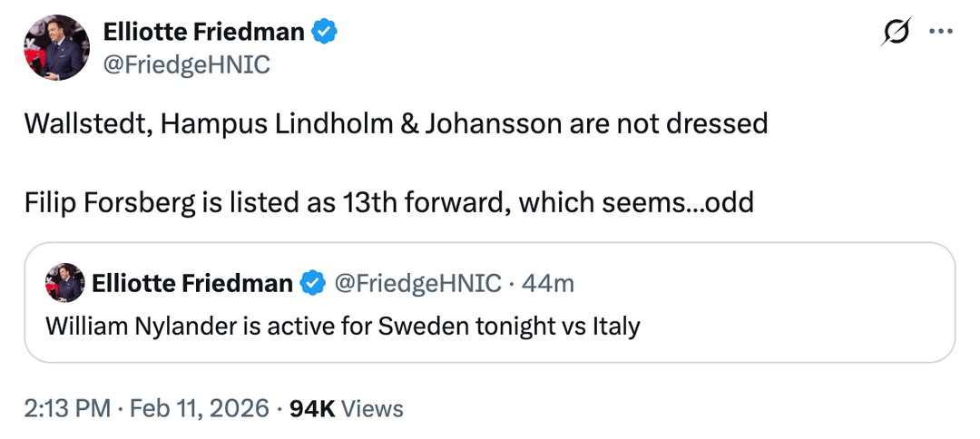Viewport: 980px width, 439px height.
Task: Click the blue verified badge beside the main author name
Action: 325,33
